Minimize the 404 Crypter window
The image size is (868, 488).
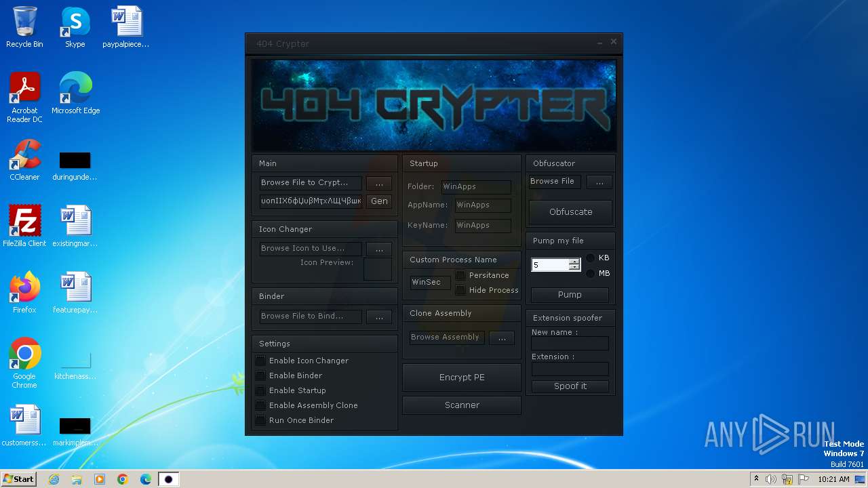pyautogui.click(x=600, y=43)
